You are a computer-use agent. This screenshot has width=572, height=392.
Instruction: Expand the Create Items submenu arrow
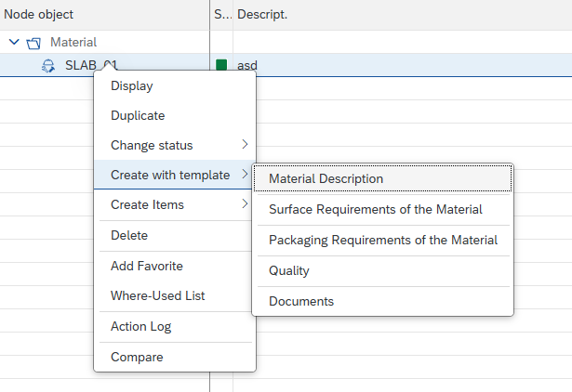(x=245, y=204)
